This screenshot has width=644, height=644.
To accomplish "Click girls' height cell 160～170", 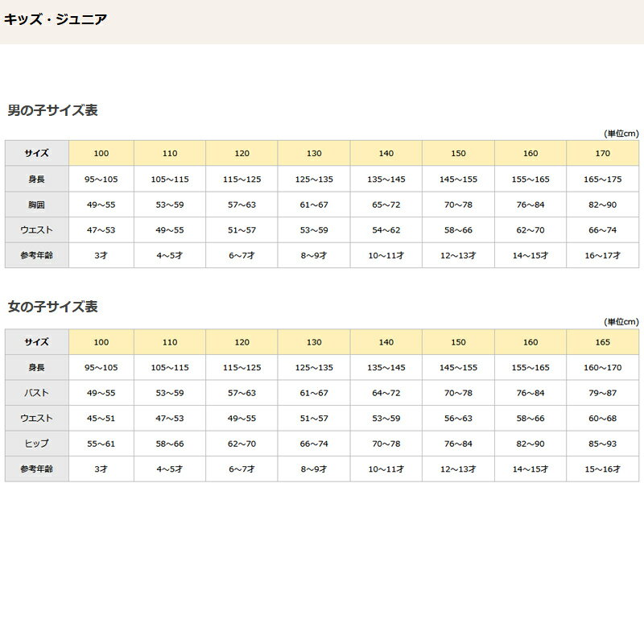I will click(602, 368).
